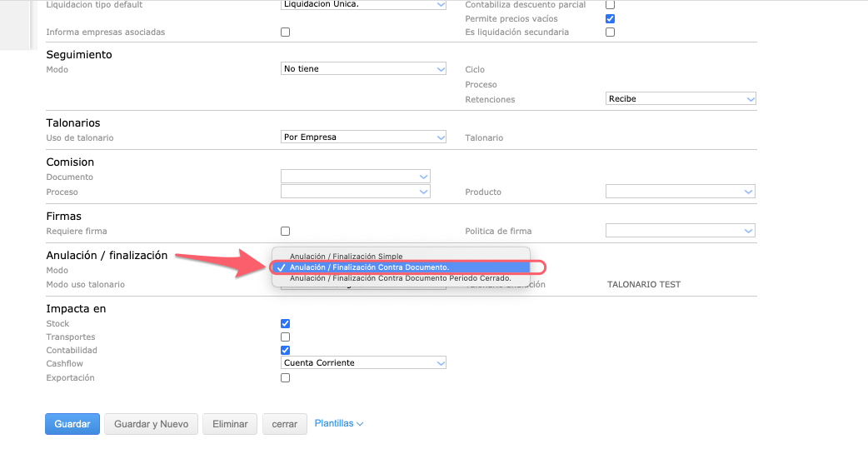Open the Cashflow Cuenta Corriente dropdown
Screen dimensions: 868x449
[x=364, y=363]
